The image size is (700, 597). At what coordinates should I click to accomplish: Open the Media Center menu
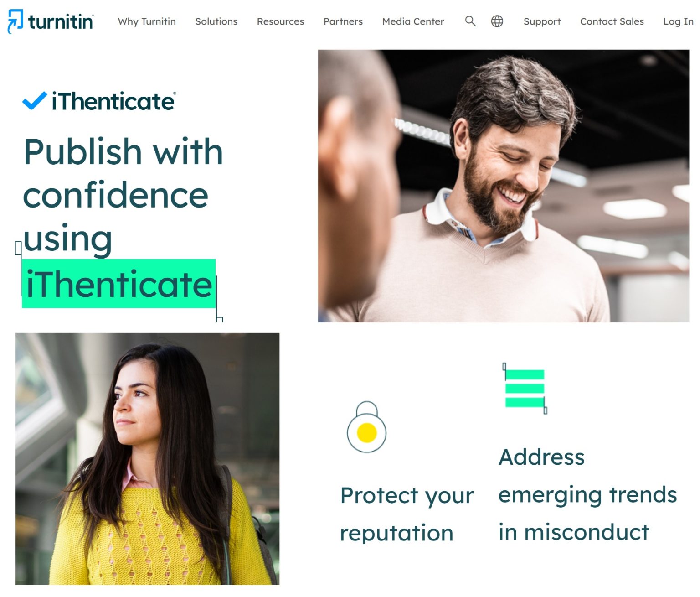[413, 21]
